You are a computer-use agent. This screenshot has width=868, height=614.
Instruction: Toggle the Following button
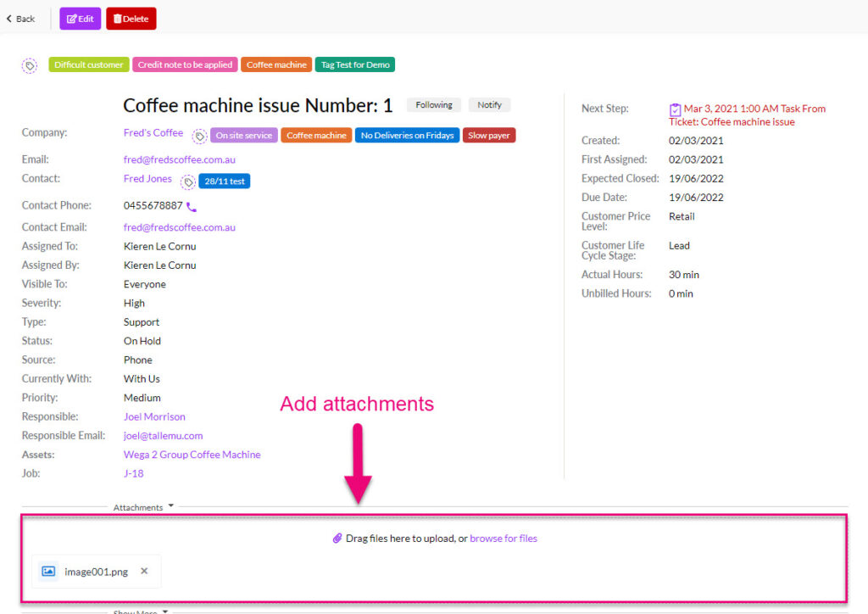434,105
